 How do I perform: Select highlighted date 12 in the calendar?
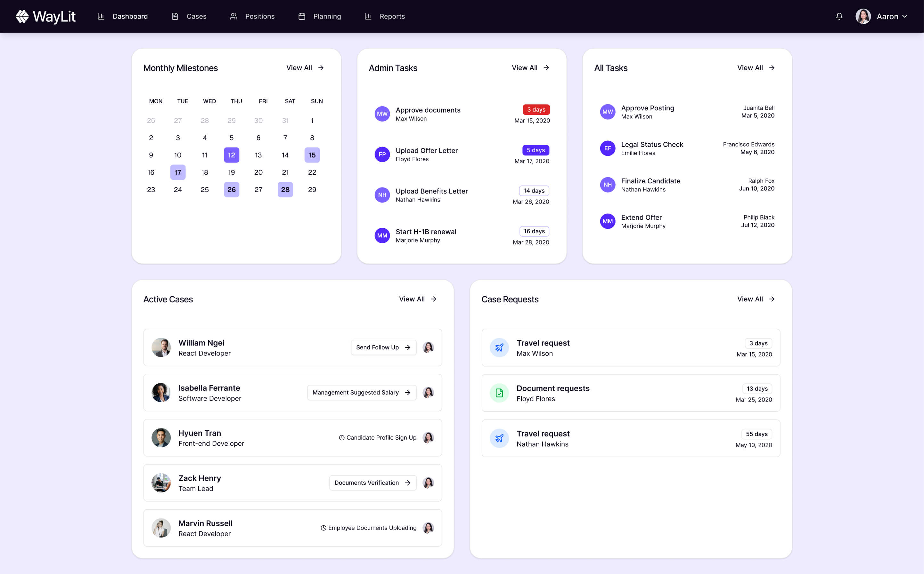coord(231,155)
